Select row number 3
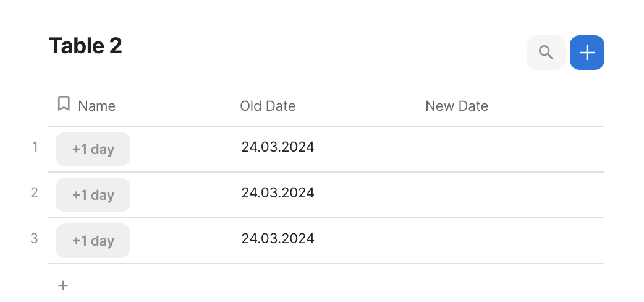Image resolution: width=644 pixels, height=302 pixels. 35,239
